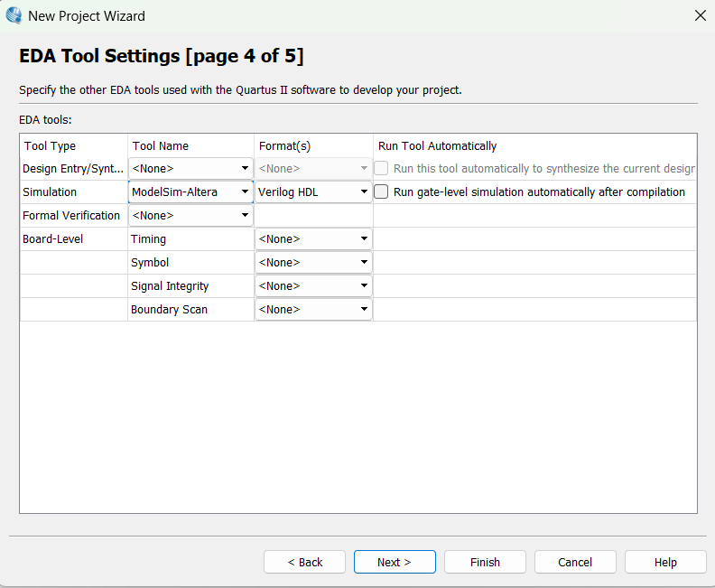Image resolution: width=715 pixels, height=588 pixels.
Task: Select the Board-Level tool type cell
Action: (74, 239)
